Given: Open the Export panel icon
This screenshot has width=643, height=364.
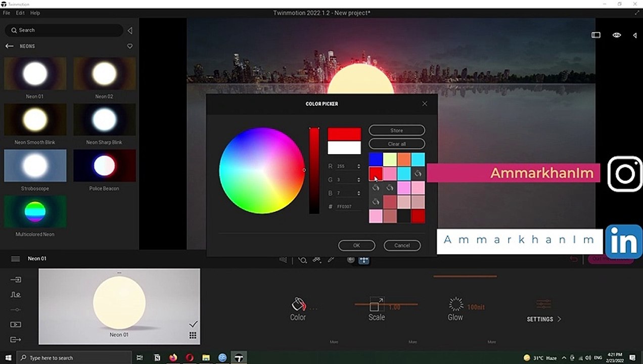Looking at the screenshot, I should [16, 340].
